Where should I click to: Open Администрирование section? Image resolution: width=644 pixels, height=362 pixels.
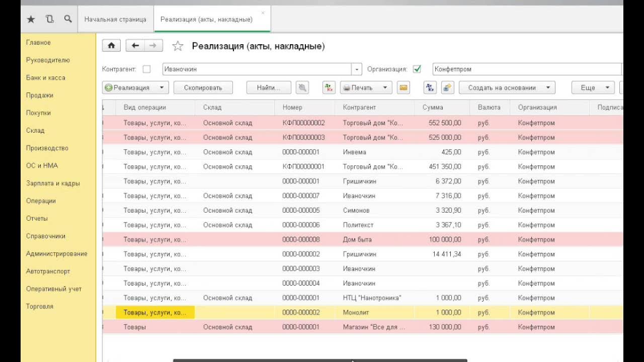(56, 254)
